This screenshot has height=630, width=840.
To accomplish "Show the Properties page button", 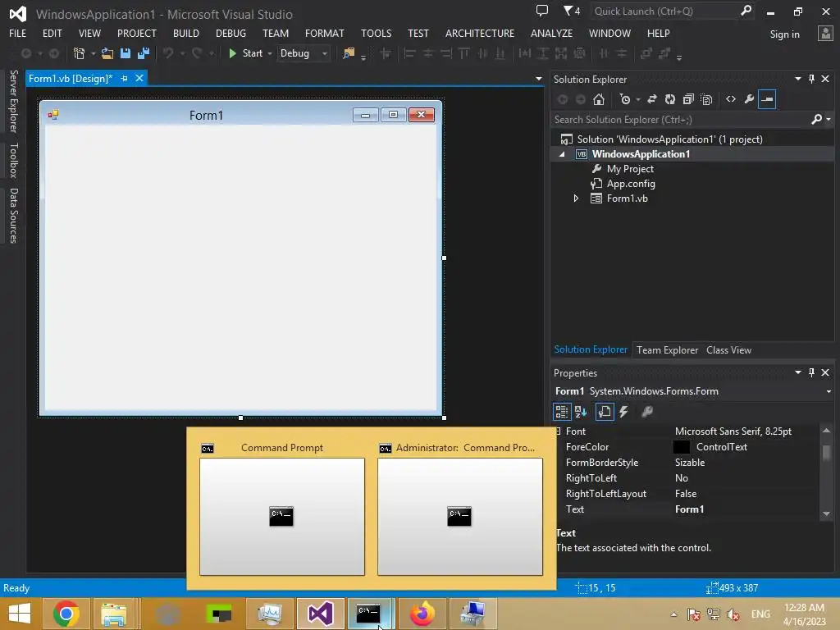I will pyautogui.click(x=605, y=412).
